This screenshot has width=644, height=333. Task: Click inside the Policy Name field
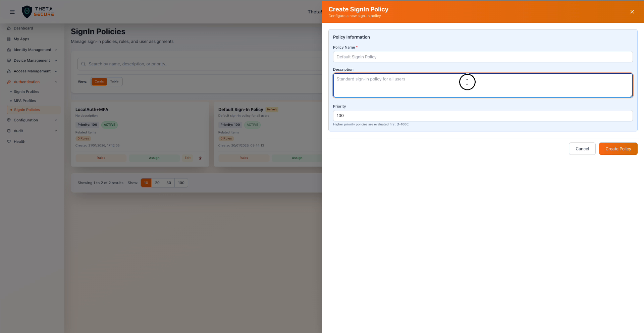tap(482, 57)
